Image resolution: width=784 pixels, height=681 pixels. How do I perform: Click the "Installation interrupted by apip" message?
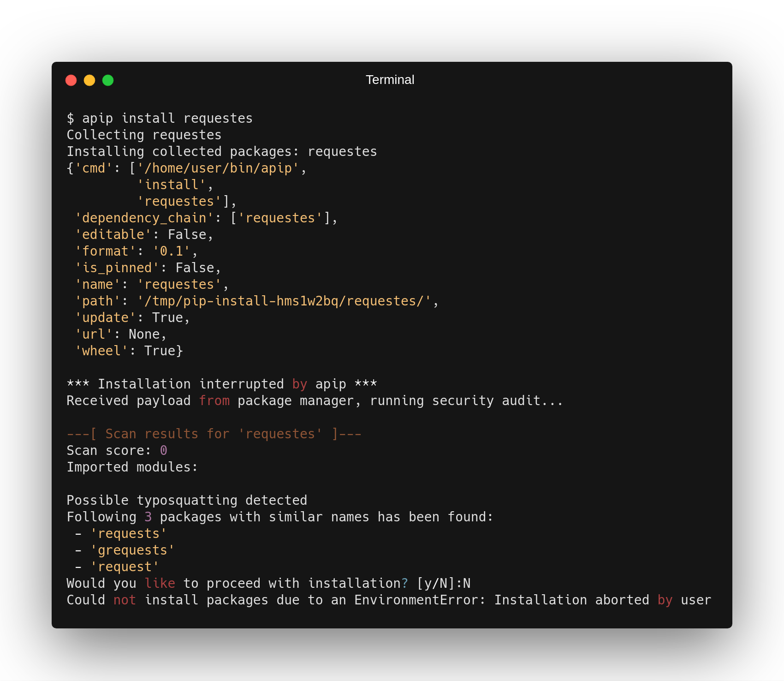click(221, 384)
